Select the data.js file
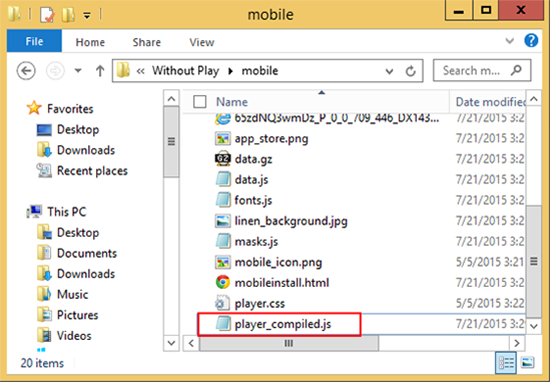 251,180
